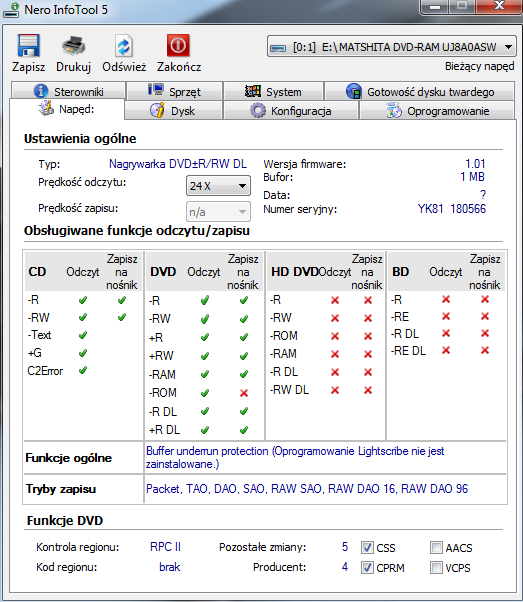Toggle the CSS checkbox
This screenshot has width=523, height=602.
click(x=367, y=547)
